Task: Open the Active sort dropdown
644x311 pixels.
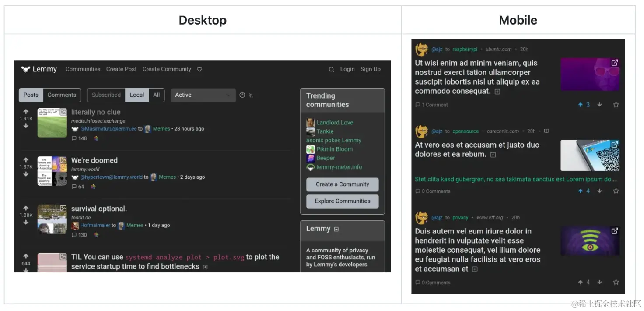Action: 203,95
